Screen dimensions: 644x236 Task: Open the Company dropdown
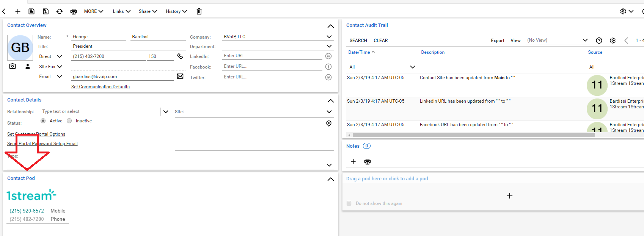coord(329,37)
